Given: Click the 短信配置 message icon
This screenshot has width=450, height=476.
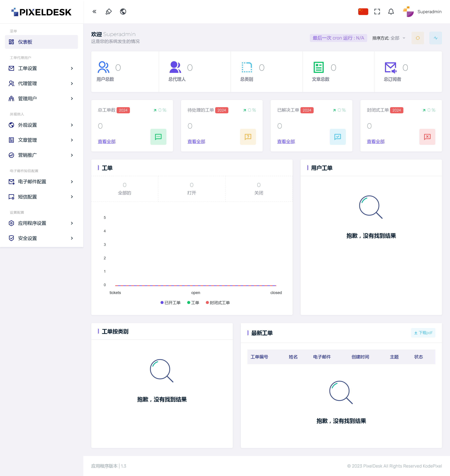Looking at the screenshot, I should click(11, 197).
